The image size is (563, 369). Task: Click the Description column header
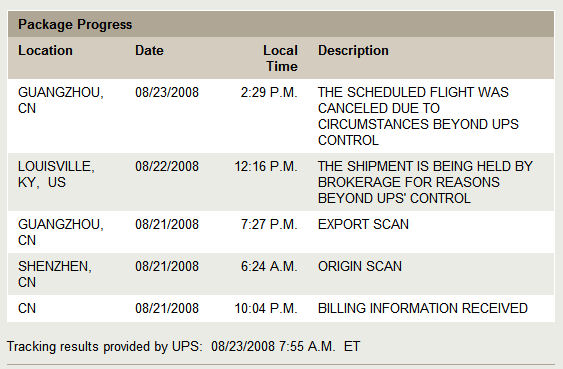pos(353,50)
